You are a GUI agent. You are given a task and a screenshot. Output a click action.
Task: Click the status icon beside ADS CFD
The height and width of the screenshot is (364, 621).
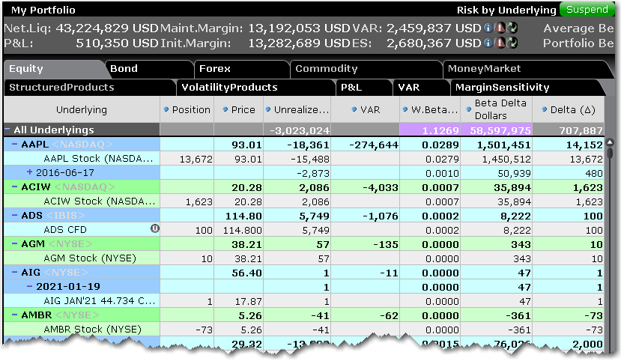(155, 228)
